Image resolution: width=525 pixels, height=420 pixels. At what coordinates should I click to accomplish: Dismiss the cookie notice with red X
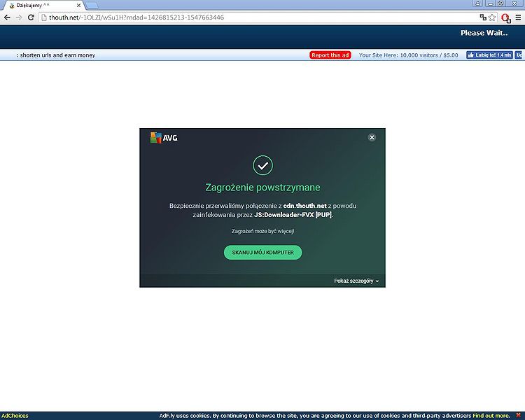(x=518, y=416)
